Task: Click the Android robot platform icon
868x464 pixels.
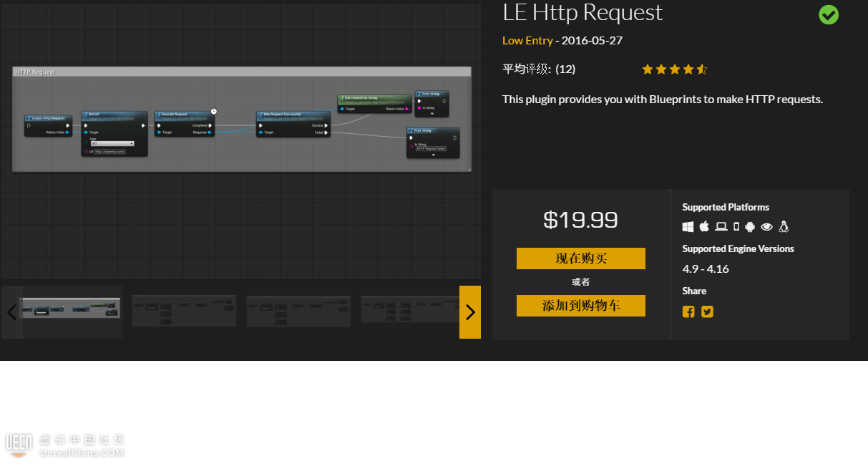Action: pyautogui.click(x=750, y=227)
